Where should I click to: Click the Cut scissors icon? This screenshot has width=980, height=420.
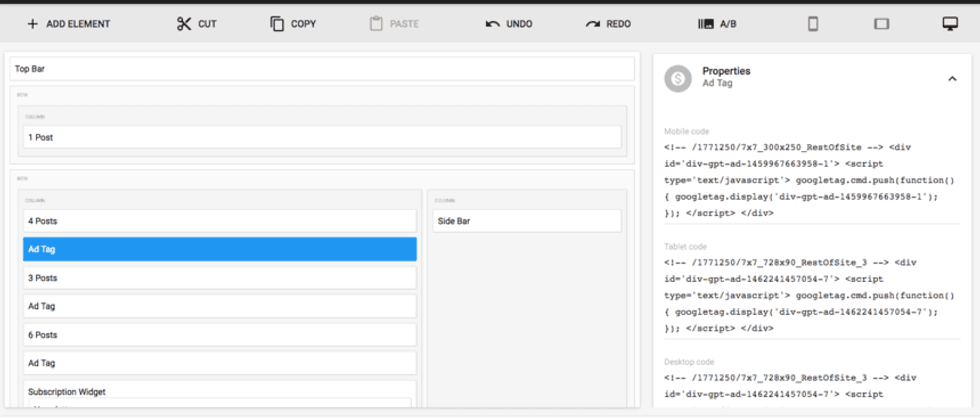[184, 24]
